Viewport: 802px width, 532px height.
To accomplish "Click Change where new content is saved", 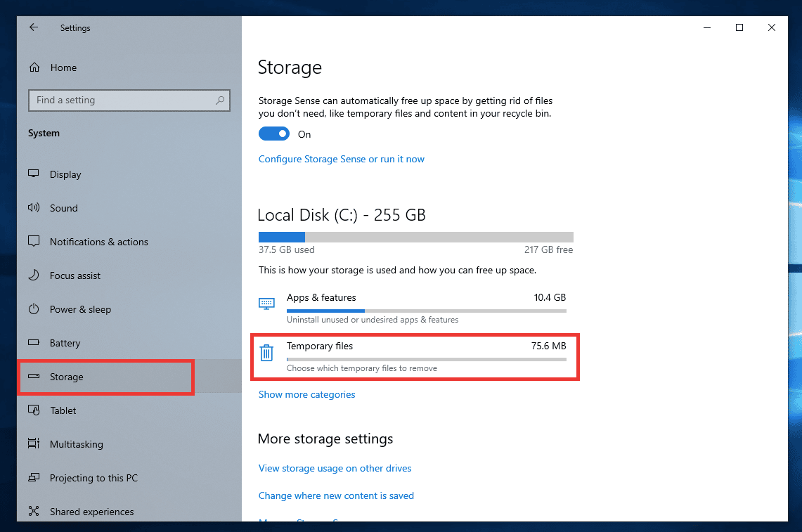I will [336, 495].
